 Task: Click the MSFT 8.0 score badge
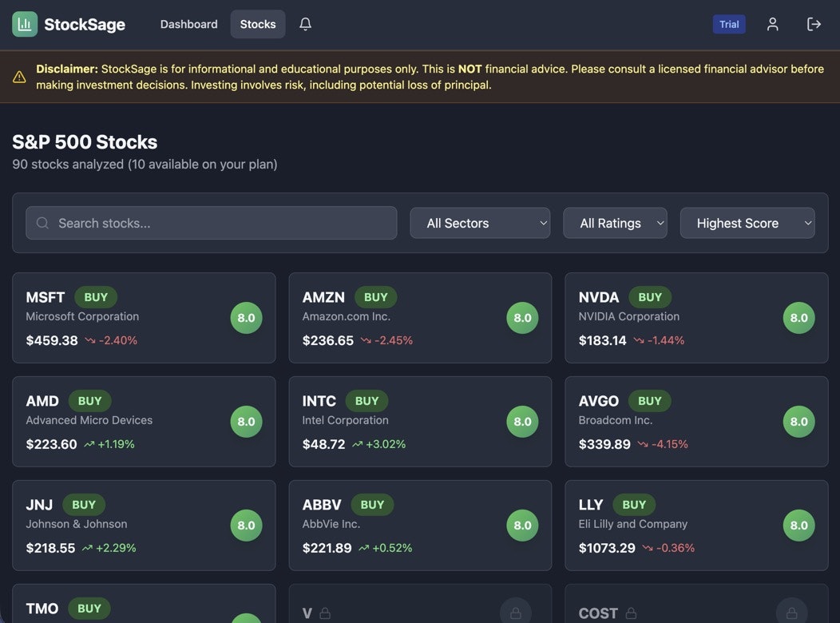click(x=247, y=318)
